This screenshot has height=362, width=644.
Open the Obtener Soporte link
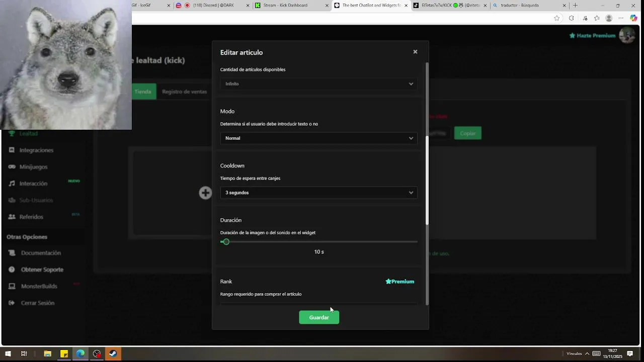coord(42,269)
